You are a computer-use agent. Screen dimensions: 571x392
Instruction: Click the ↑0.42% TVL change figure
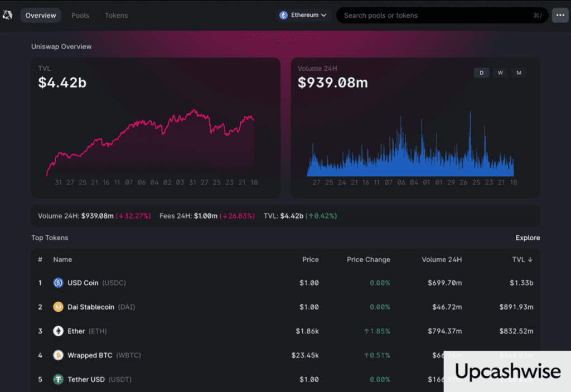click(321, 216)
